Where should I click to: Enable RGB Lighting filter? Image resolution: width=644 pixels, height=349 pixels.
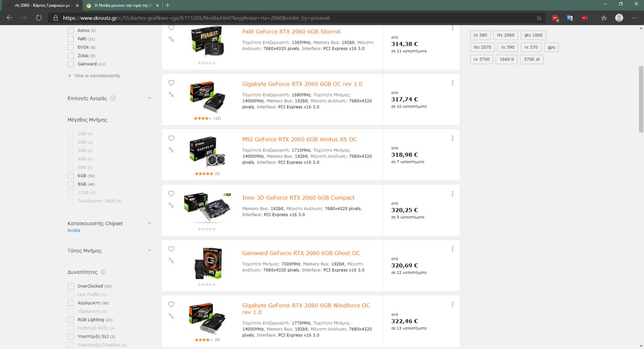(71, 320)
